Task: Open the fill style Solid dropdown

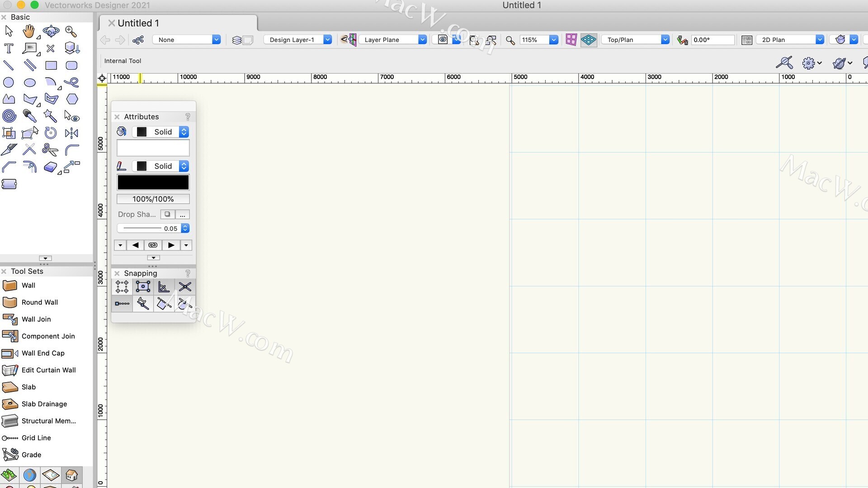Action: (x=160, y=132)
